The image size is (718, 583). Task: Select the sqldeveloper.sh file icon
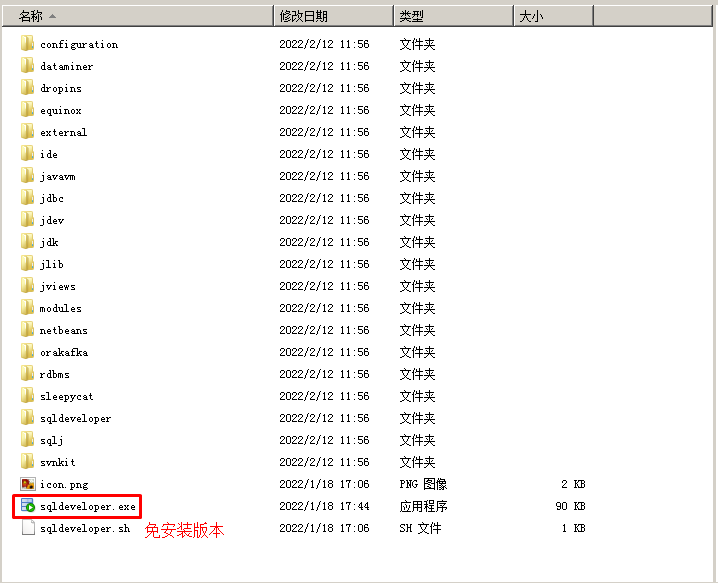coord(28,528)
